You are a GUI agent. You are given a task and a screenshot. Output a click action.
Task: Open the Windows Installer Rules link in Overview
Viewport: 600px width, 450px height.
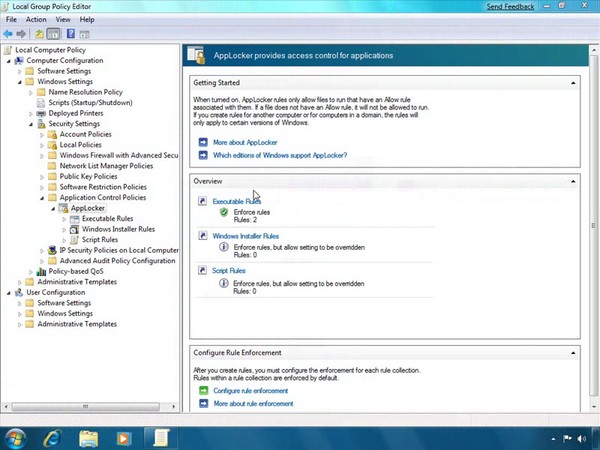(245, 236)
